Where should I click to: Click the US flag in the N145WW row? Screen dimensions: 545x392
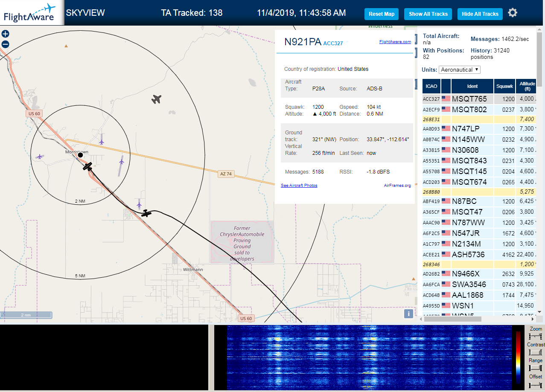(x=446, y=139)
